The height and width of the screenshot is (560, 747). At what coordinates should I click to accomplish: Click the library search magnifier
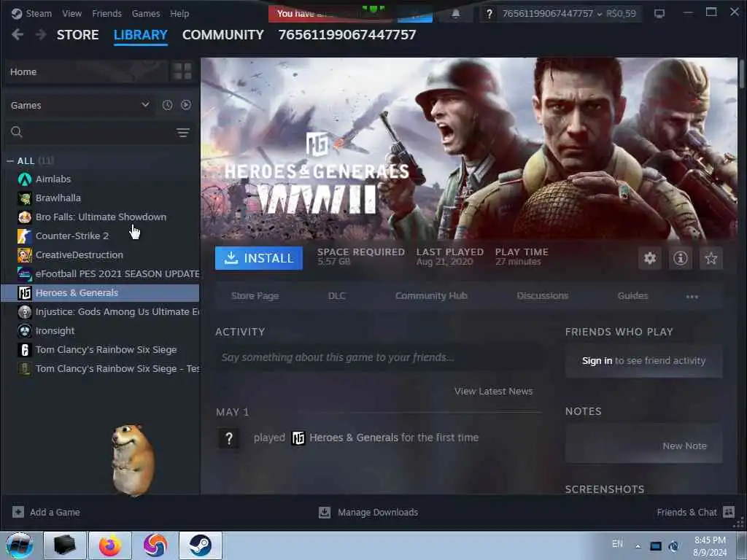17,132
